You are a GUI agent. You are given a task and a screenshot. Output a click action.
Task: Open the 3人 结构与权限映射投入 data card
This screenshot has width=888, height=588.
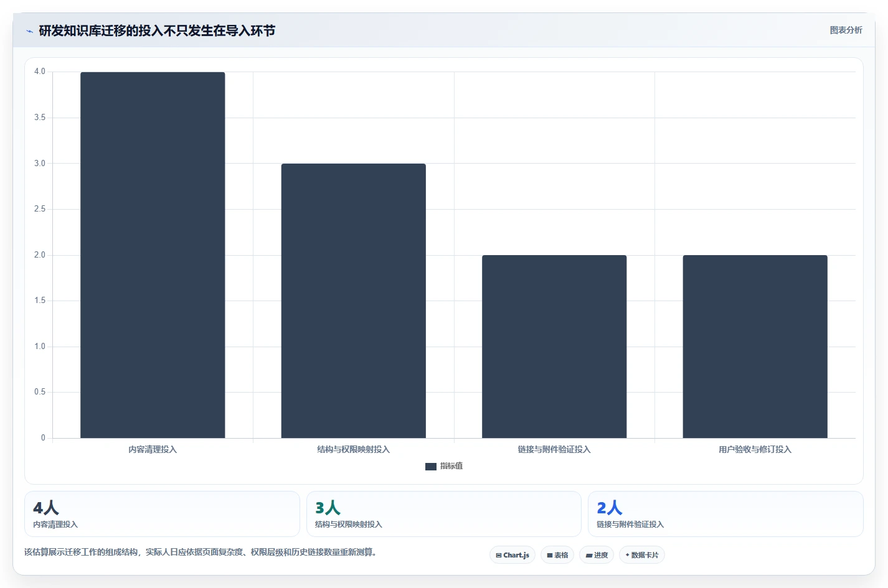[x=444, y=514]
